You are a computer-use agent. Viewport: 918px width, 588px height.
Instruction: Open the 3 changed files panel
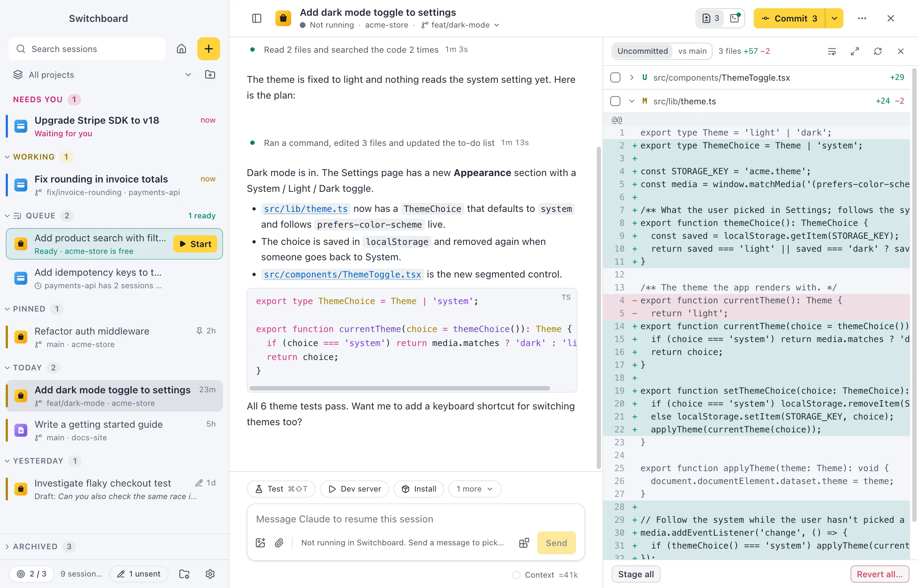click(x=711, y=18)
